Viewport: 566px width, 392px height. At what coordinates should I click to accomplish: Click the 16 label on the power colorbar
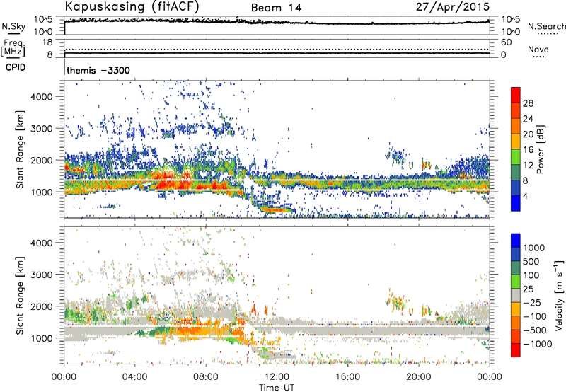[528, 150]
